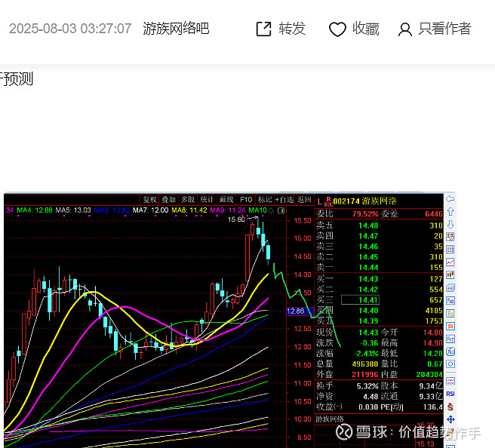495x448 pixels.
Task: Click the checklist table icon in sidebar
Action: [450, 237]
